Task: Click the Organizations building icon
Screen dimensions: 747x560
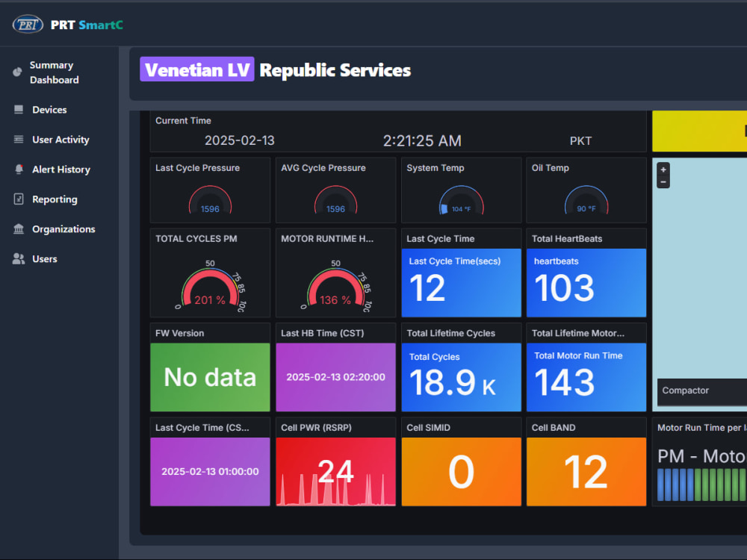Action: [x=19, y=229]
